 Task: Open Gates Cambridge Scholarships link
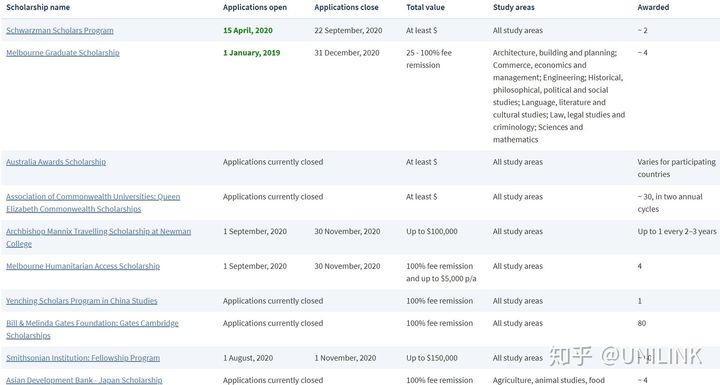(x=92, y=329)
